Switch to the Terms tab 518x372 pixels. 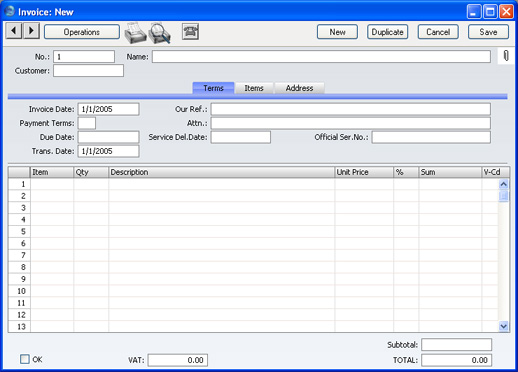(213, 88)
